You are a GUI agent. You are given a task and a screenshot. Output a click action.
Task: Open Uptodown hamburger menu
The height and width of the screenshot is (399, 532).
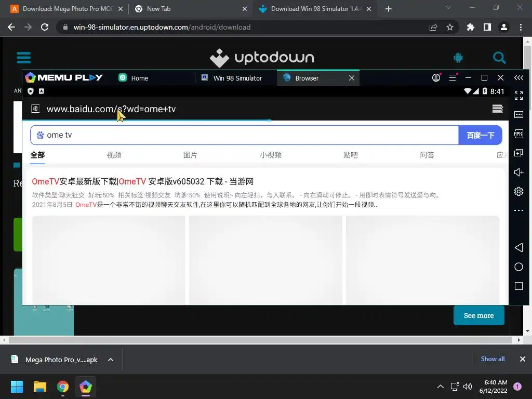(x=23, y=57)
